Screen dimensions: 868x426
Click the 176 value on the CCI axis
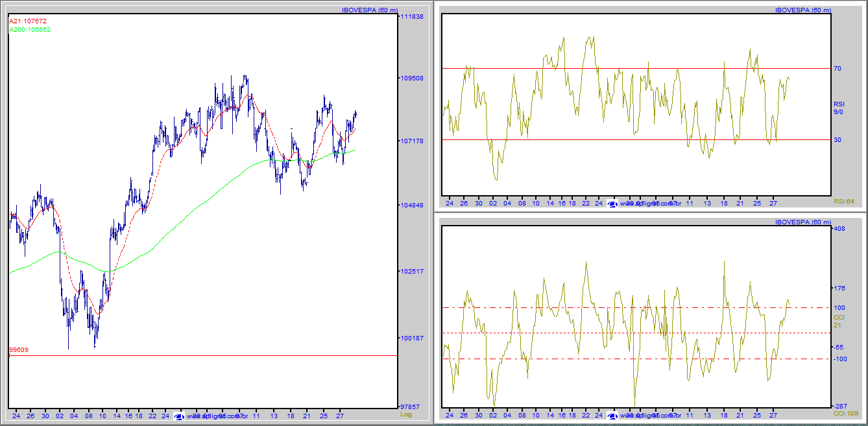[x=839, y=289]
